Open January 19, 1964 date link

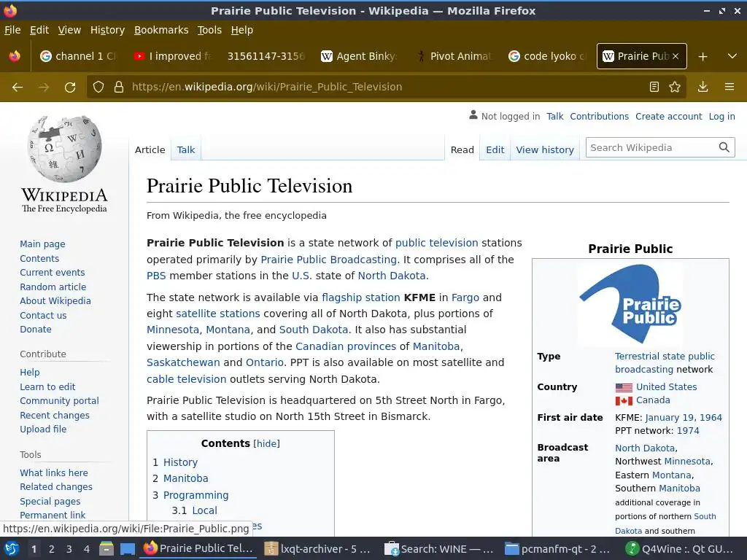684,418
